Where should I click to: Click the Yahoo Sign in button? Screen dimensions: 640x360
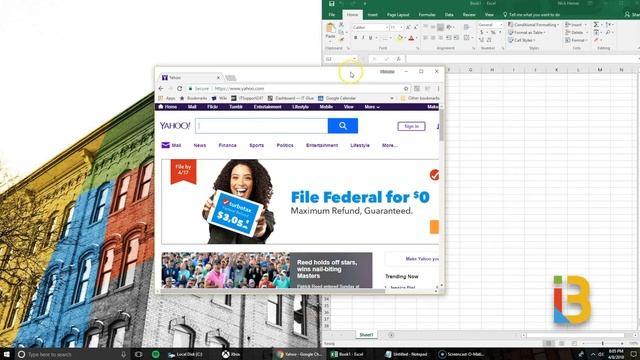[411, 127]
